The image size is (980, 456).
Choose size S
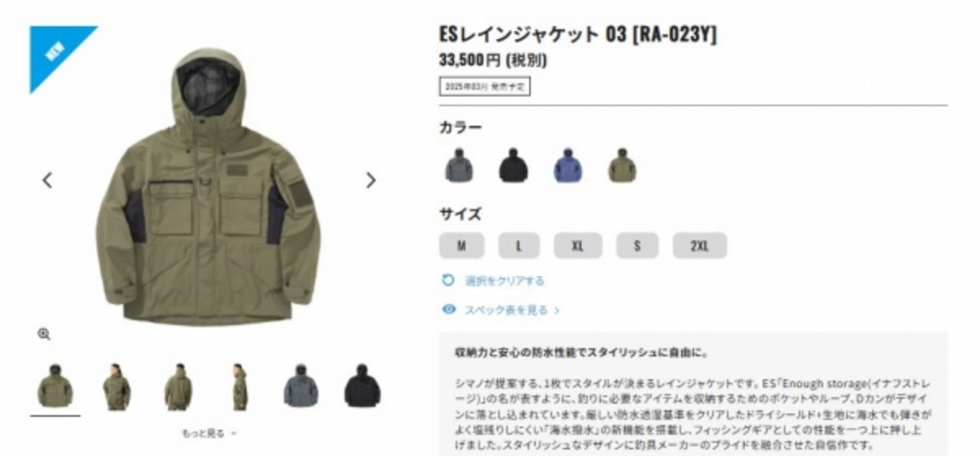(637, 246)
